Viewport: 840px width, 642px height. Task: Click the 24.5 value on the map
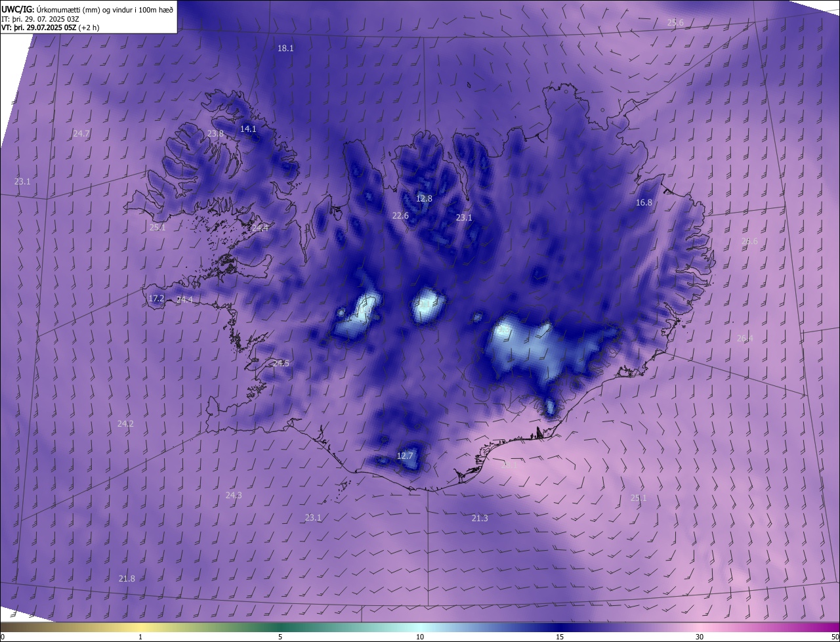tap(281, 364)
